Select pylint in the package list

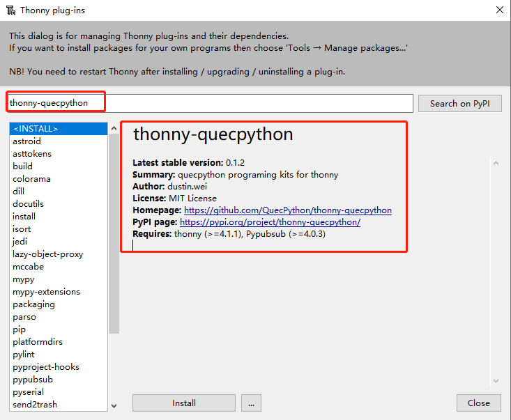click(59, 355)
